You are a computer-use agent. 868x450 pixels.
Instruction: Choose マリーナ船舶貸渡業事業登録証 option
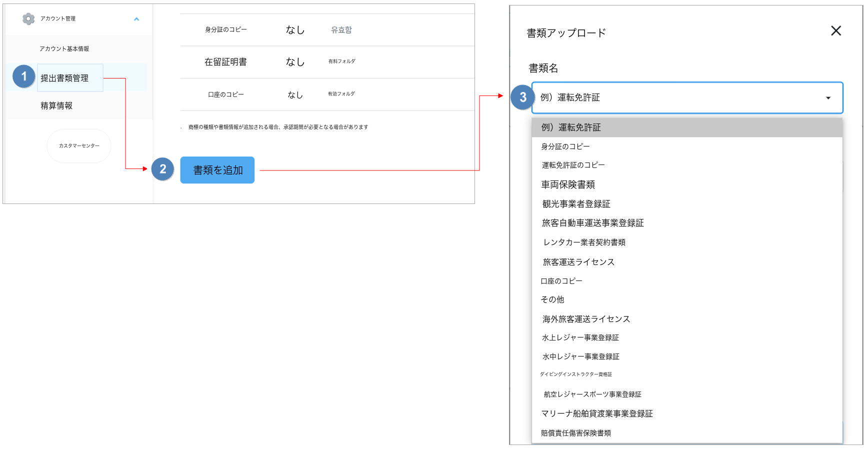click(x=687, y=413)
